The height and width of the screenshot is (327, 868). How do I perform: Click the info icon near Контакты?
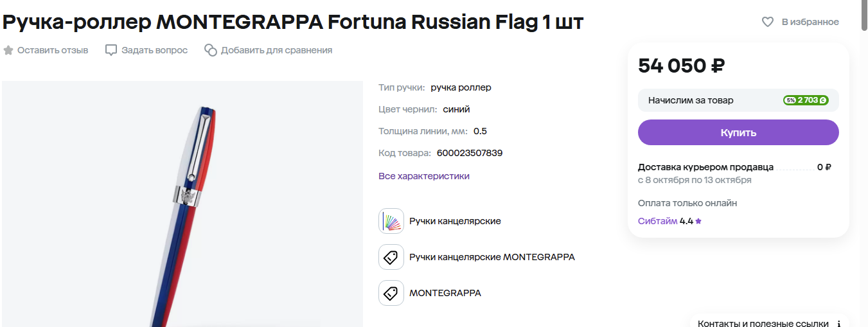coord(838,323)
